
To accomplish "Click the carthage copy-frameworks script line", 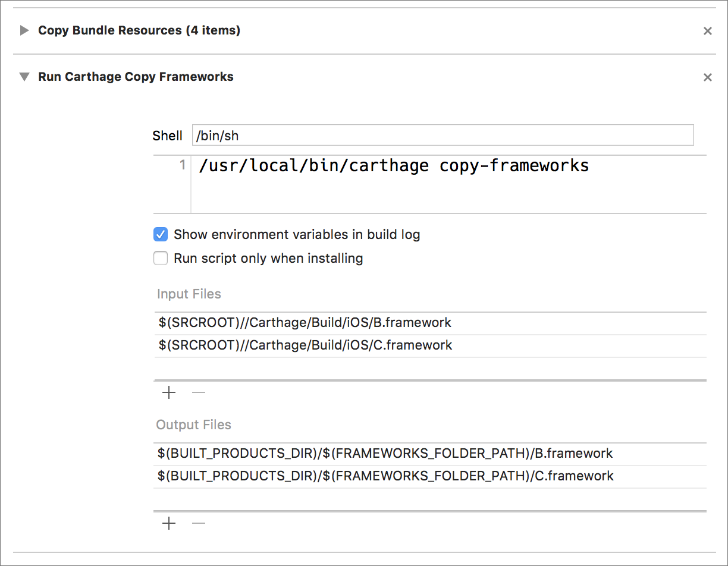I will [x=394, y=165].
